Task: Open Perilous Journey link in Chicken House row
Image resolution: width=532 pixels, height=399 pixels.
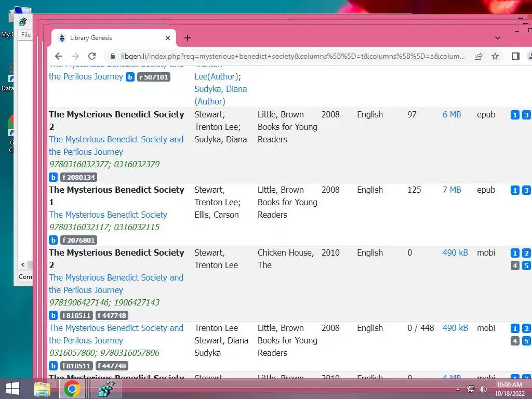Action: coord(116,284)
